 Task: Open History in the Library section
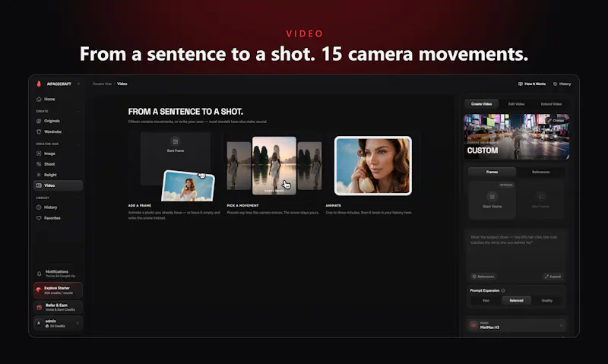tap(58, 207)
